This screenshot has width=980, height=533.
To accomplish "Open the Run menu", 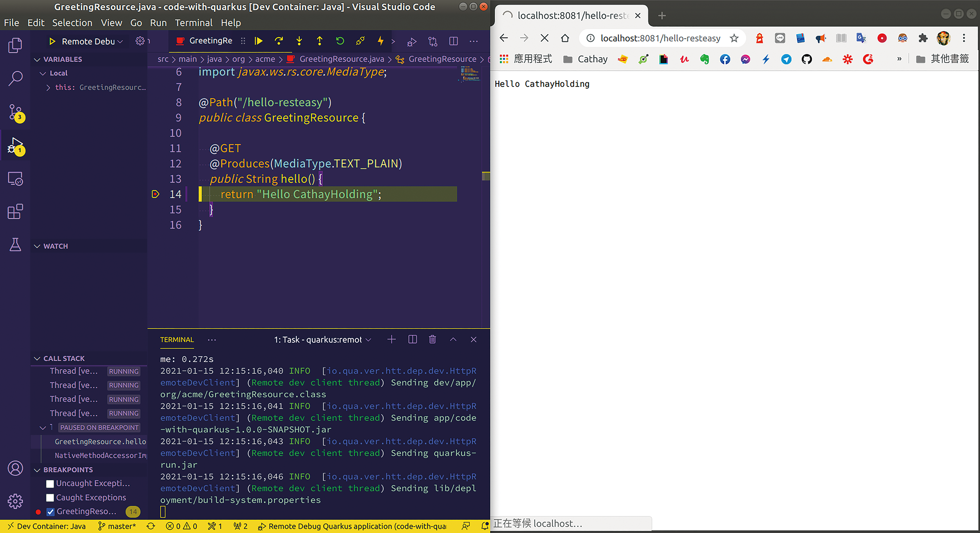I will (158, 23).
